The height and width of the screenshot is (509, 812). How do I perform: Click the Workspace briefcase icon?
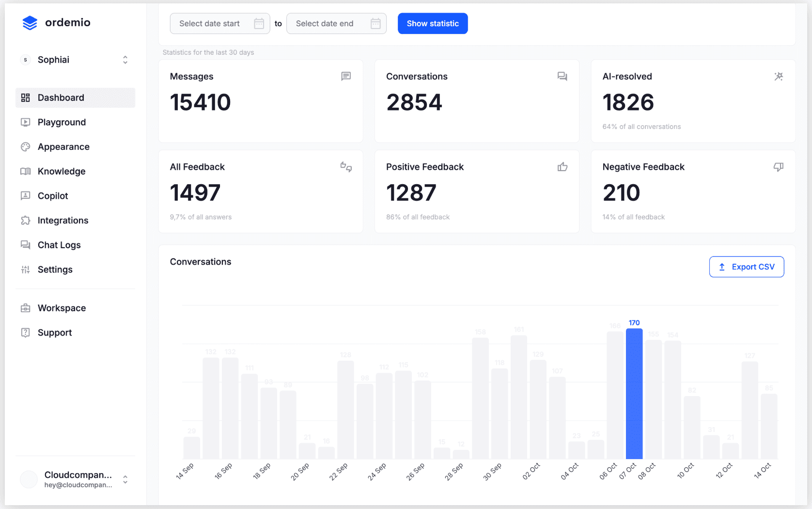(26, 308)
